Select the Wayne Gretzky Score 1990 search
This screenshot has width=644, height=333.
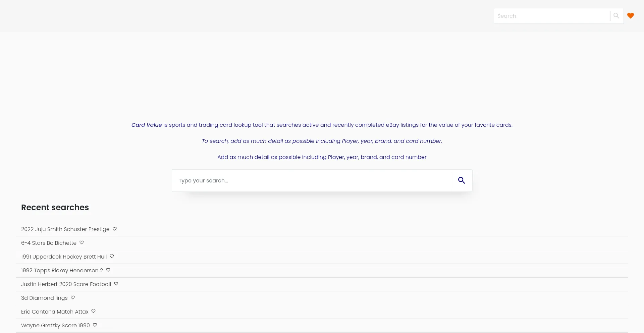point(55,325)
